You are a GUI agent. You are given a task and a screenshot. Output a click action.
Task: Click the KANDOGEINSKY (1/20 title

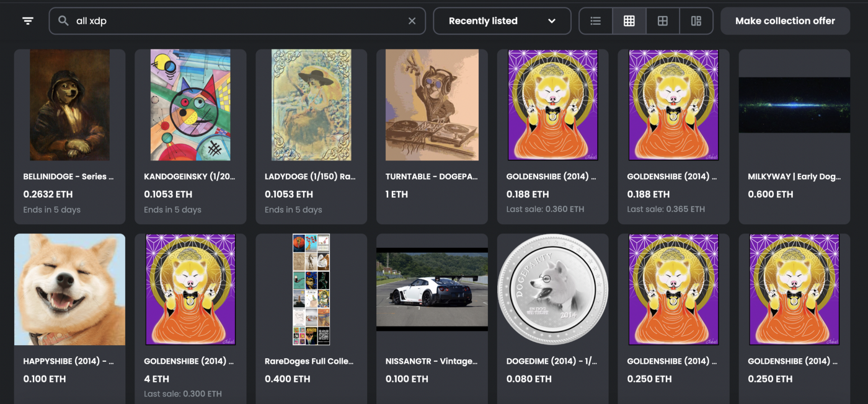[x=190, y=177]
